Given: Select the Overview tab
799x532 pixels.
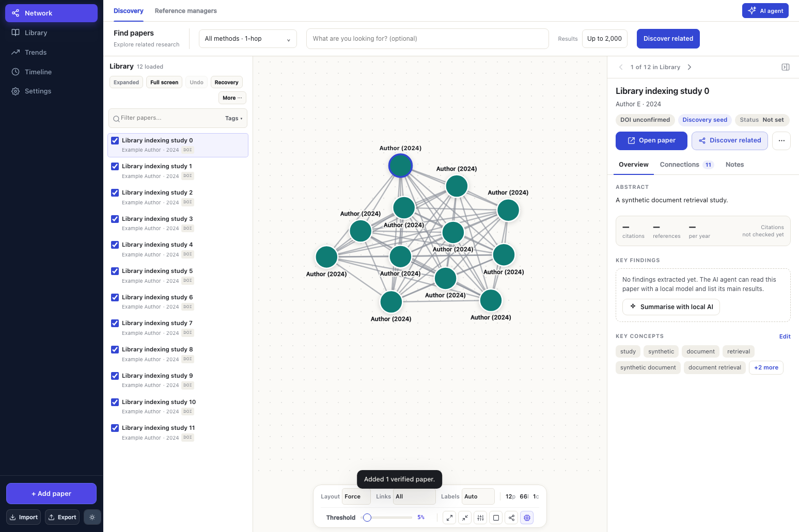Looking at the screenshot, I should click(x=634, y=165).
